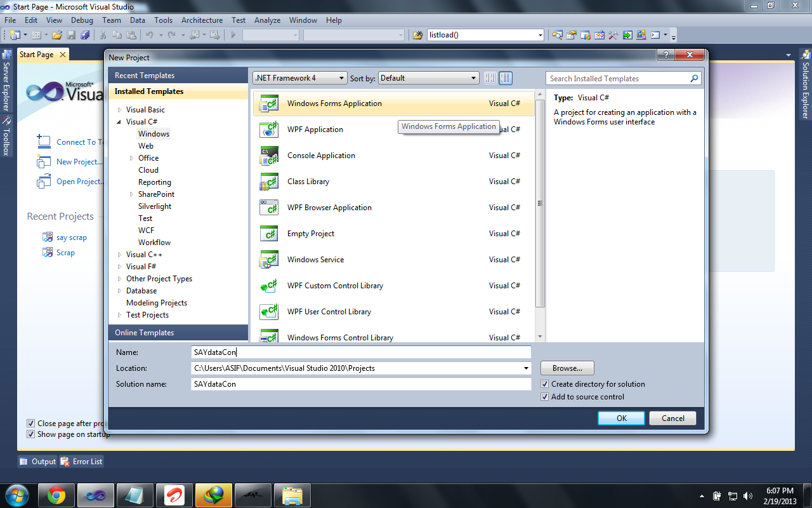Expand the Visual C++ tree node
Screen dimensions: 812x508
pyautogui.click(x=120, y=255)
